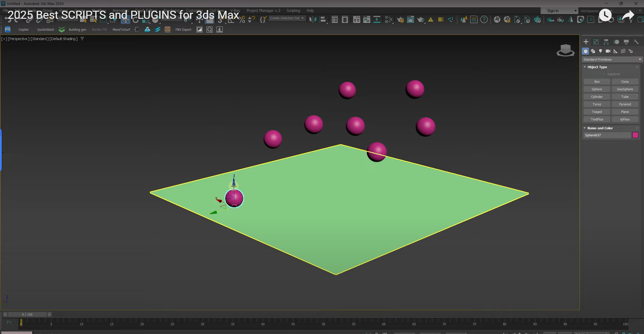This screenshot has width=644, height=334.
Task: Open the Modify command panel tab
Action: [596, 42]
